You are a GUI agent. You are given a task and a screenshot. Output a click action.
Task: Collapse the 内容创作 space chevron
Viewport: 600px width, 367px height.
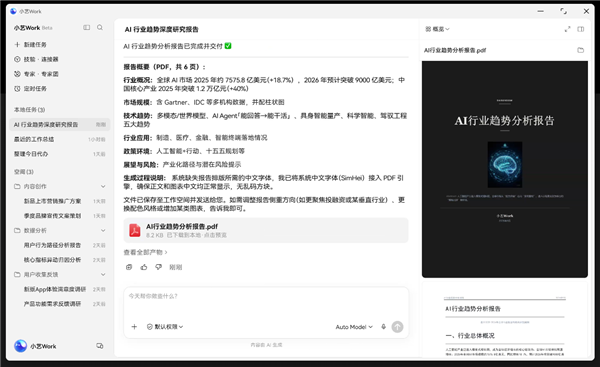103,186
